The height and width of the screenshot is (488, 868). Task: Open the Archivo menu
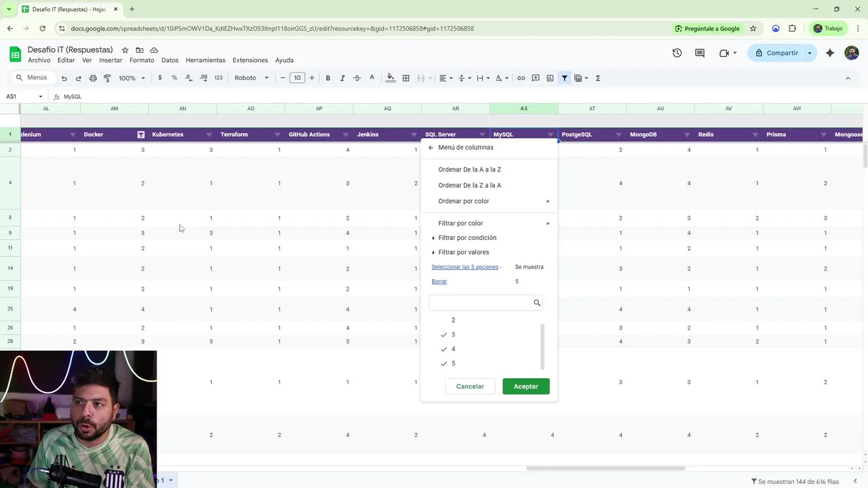pos(39,60)
